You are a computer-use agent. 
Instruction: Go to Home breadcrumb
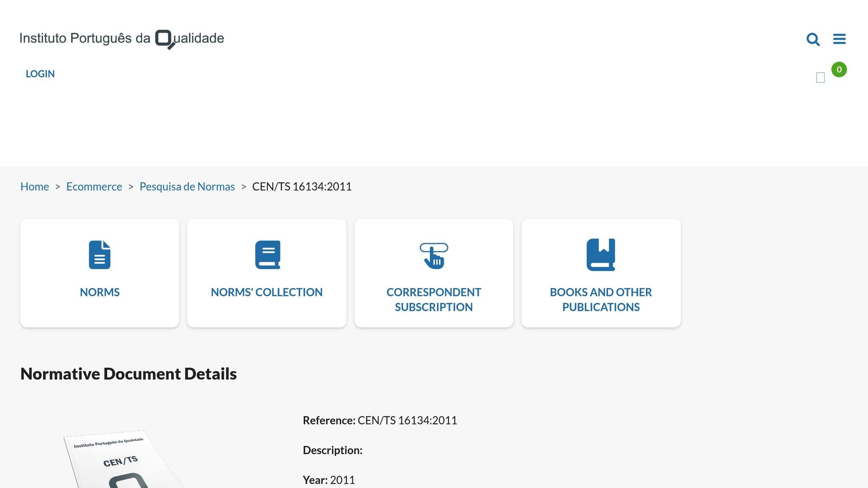point(35,186)
